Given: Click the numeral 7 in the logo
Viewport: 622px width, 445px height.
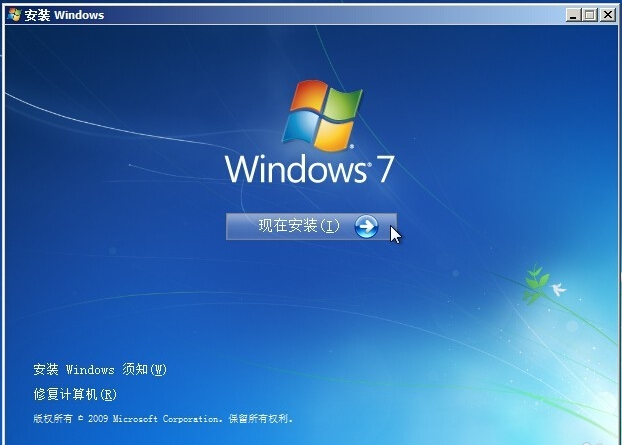Looking at the screenshot, I should 384,170.
